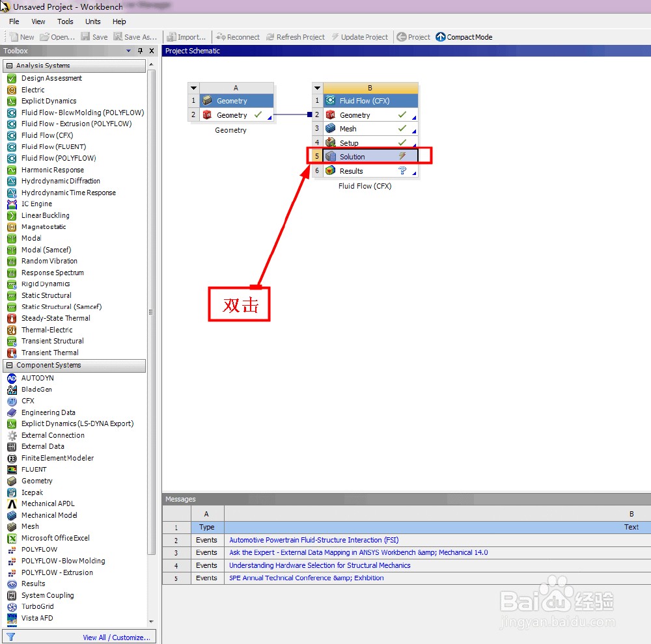
Task: Select AUTODYN component system
Action: click(x=37, y=378)
